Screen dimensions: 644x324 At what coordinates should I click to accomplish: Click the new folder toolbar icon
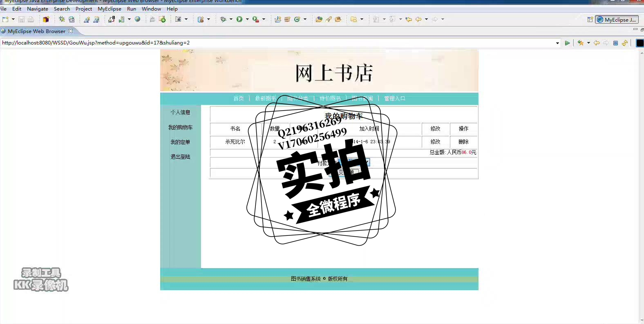tap(354, 19)
